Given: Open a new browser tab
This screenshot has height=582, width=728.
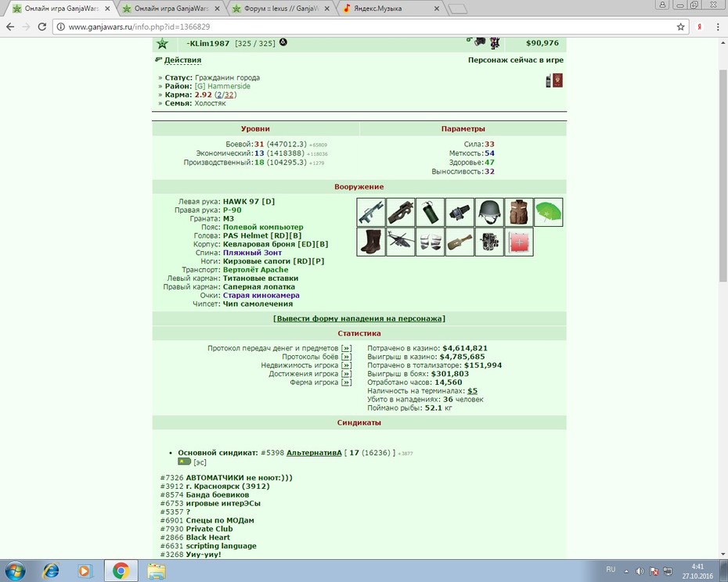Looking at the screenshot, I should [x=458, y=9].
